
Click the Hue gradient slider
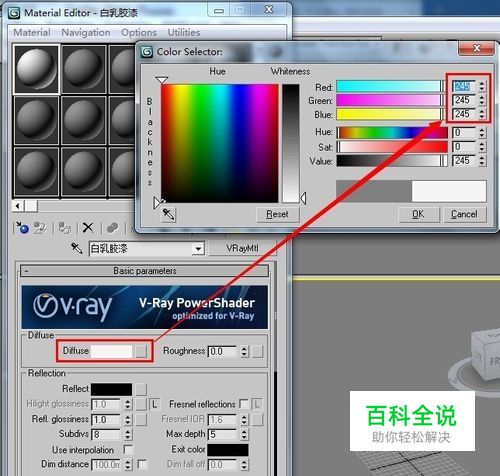coord(392,132)
